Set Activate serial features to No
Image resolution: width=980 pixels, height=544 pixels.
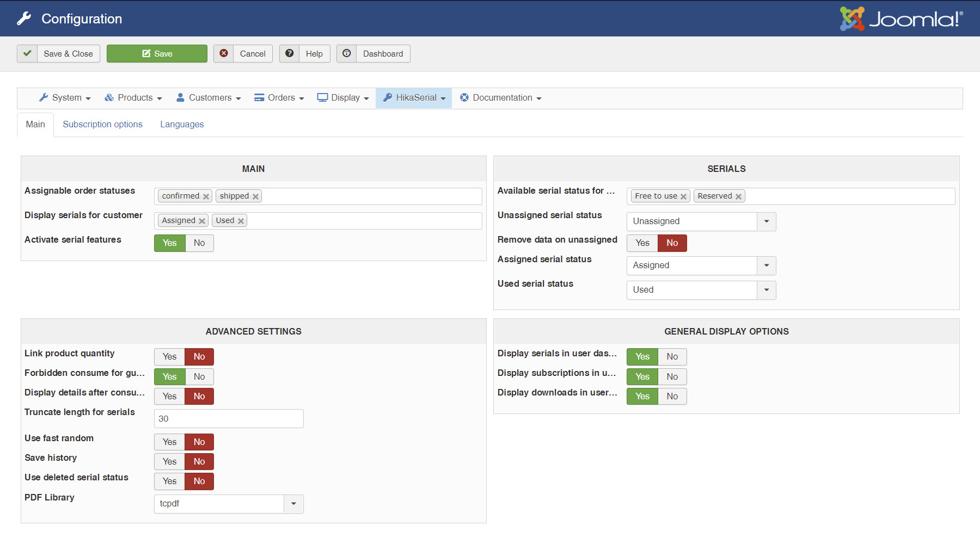pos(199,243)
